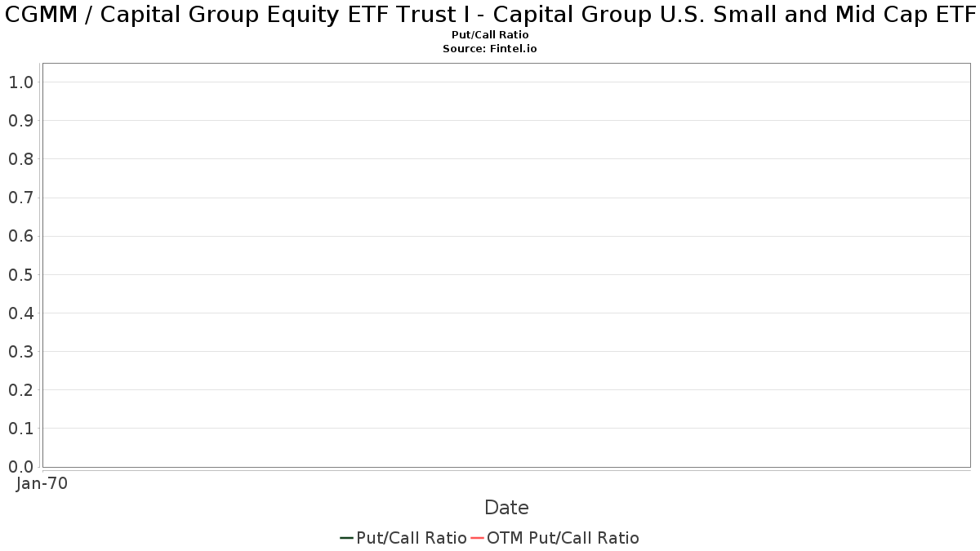The height and width of the screenshot is (551, 980).
Task: Click the 0.1 y-axis label
Action: pos(20,429)
